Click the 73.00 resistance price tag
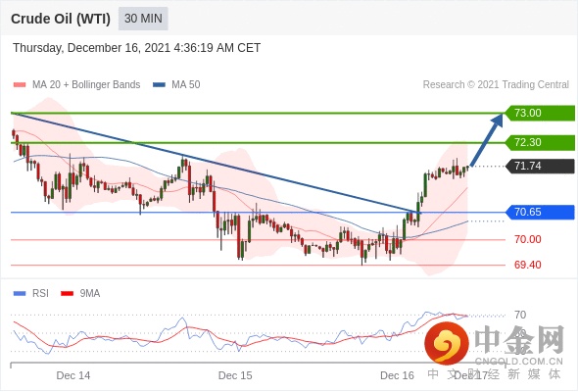 click(540, 113)
